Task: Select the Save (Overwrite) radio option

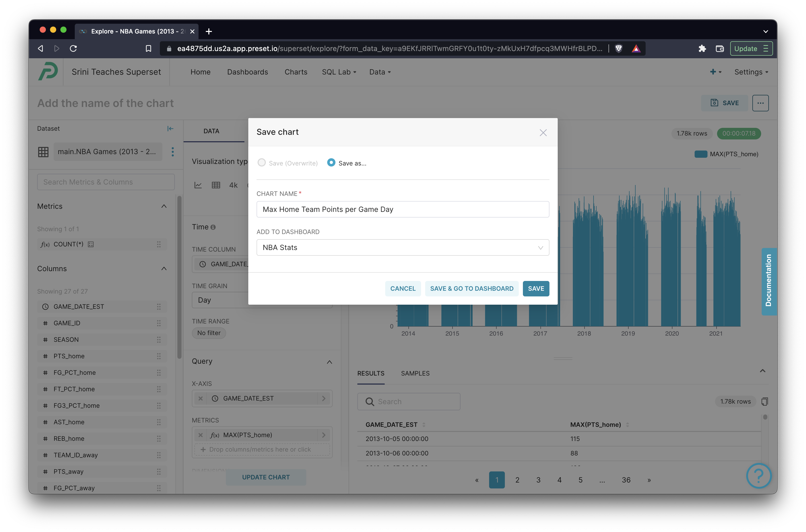Action: pyautogui.click(x=262, y=163)
